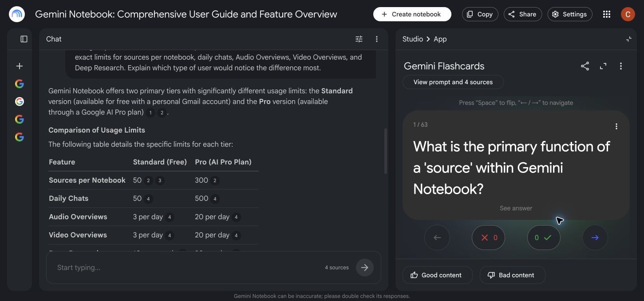Share the Gemini Flashcards
The image size is (644, 301).
585,66
